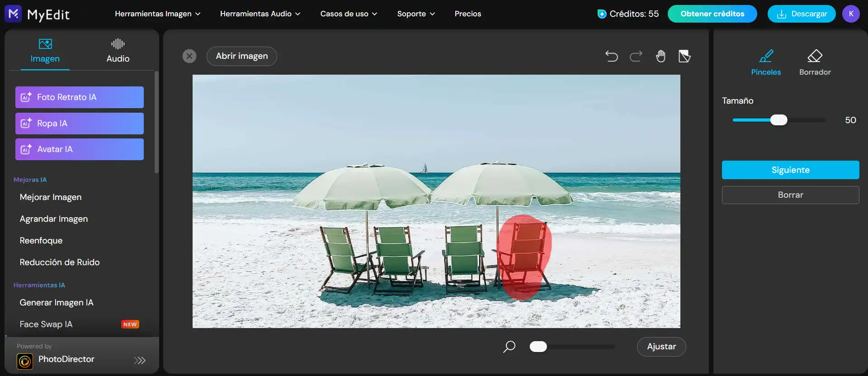
Task: Click Abrir imagen button
Action: point(242,56)
